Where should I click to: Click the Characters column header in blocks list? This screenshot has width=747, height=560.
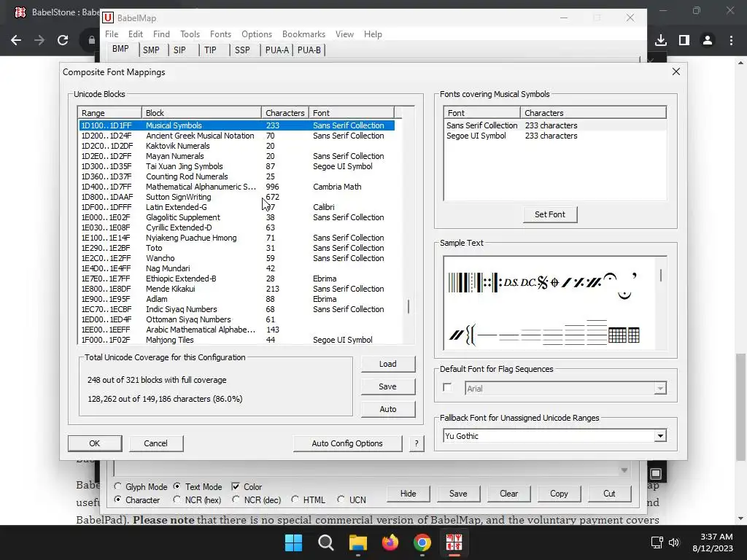(285, 113)
